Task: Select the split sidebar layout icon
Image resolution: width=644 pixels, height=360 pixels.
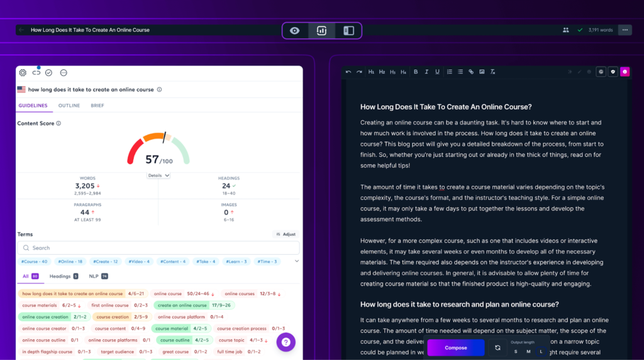Action: tap(348, 30)
